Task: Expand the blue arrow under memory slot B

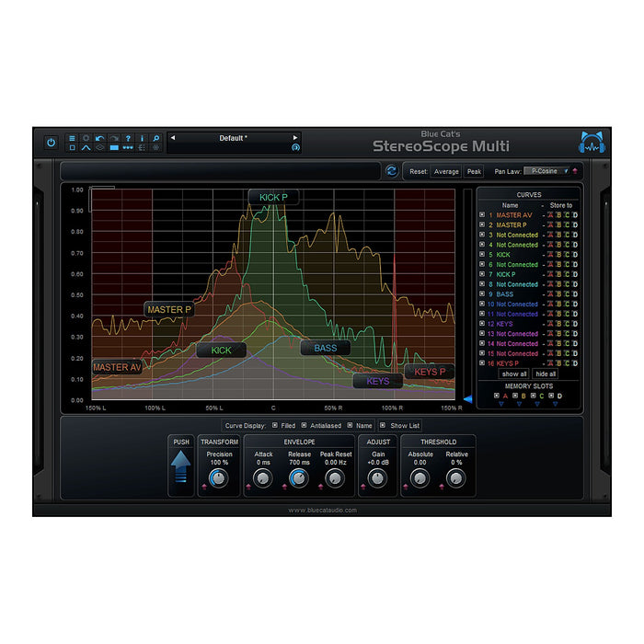Action: click(519, 404)
